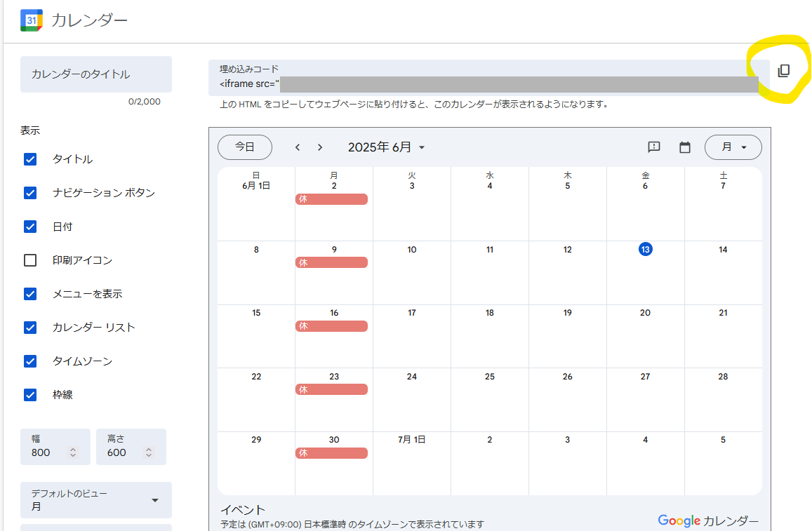
Task: Click the 今日 button
Action: point(245,147)
